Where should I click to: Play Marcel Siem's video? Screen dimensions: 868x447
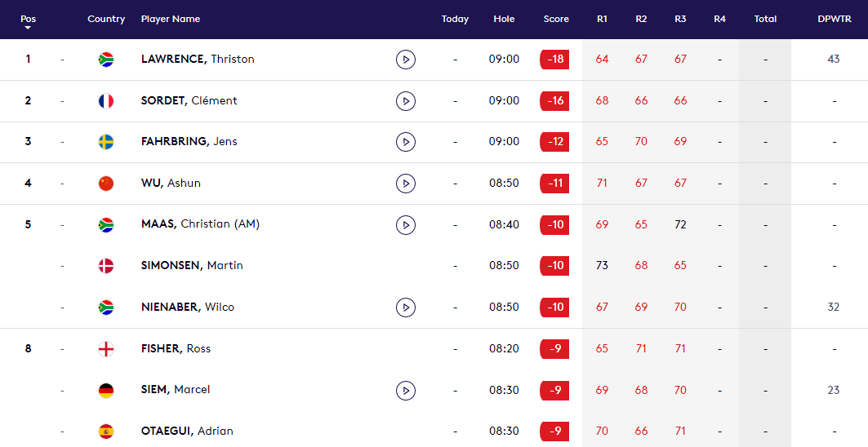click(406, 390)
